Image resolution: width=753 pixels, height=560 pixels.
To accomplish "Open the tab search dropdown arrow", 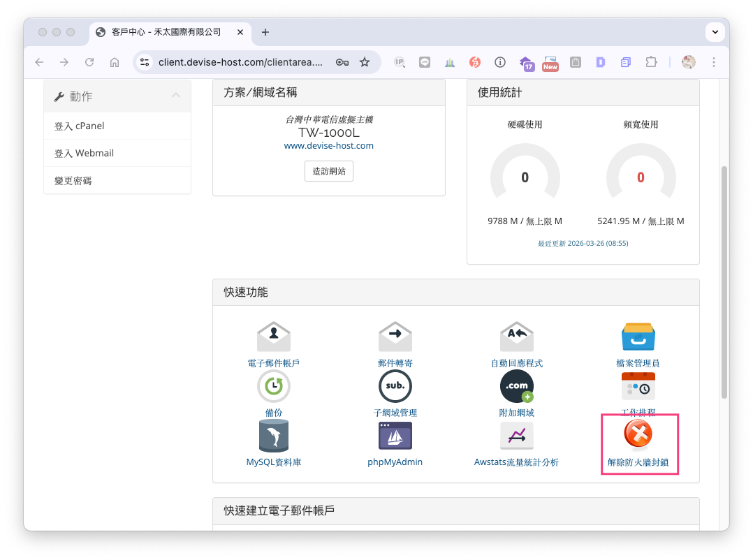I will point(715,32).
